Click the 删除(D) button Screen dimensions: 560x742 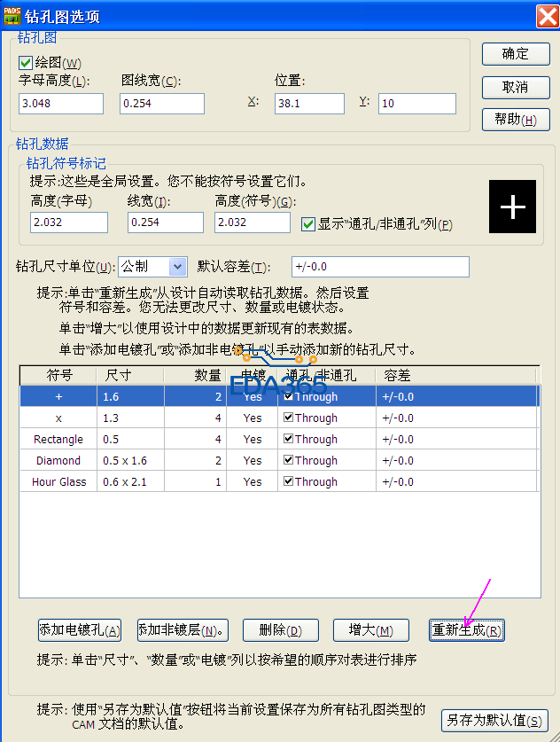point(281,630)
